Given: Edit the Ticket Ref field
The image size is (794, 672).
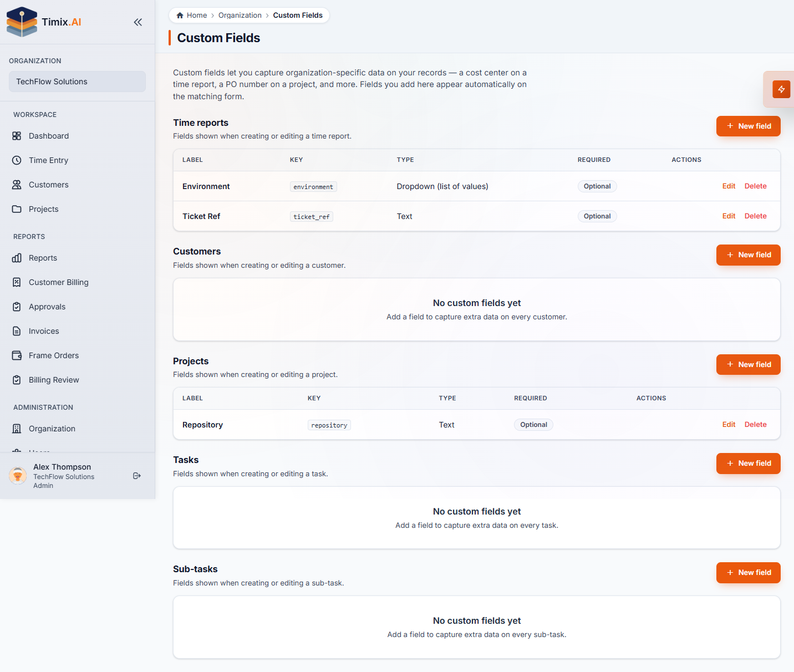Looking at the screenshot, I should [729, 216].
